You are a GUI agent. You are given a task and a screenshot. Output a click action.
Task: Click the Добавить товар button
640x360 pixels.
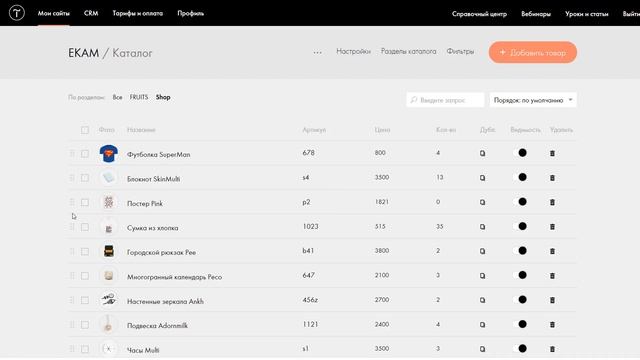533,52
